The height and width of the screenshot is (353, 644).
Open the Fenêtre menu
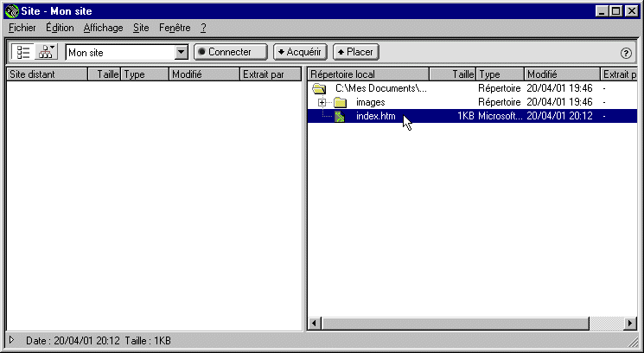point(175,28)
